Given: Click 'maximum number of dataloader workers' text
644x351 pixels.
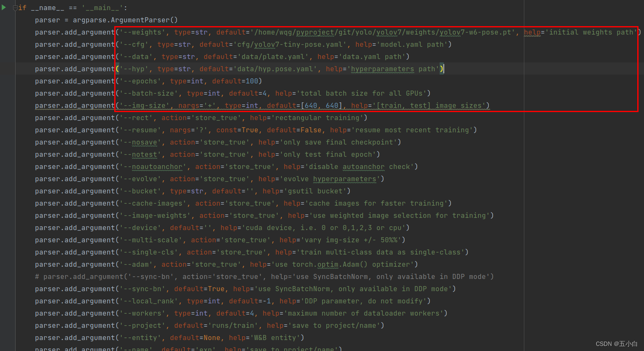Looking at the screenshot, I should 364,313.
